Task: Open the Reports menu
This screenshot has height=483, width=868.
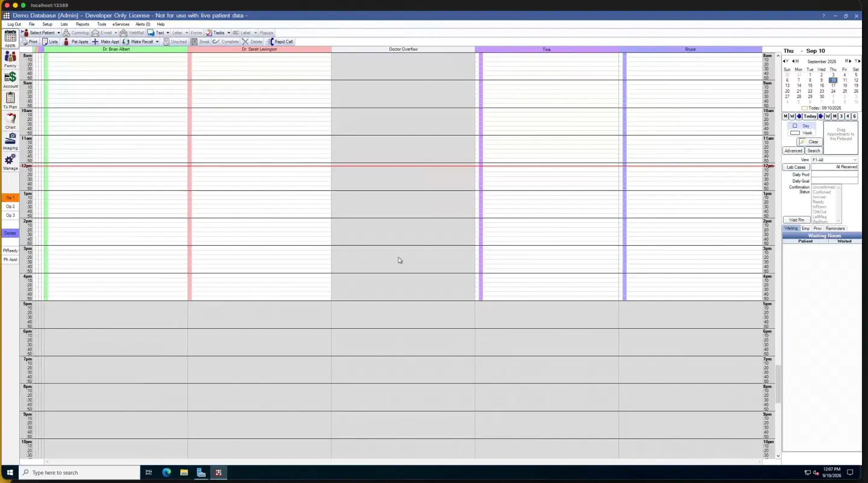Action: point(83,24)
